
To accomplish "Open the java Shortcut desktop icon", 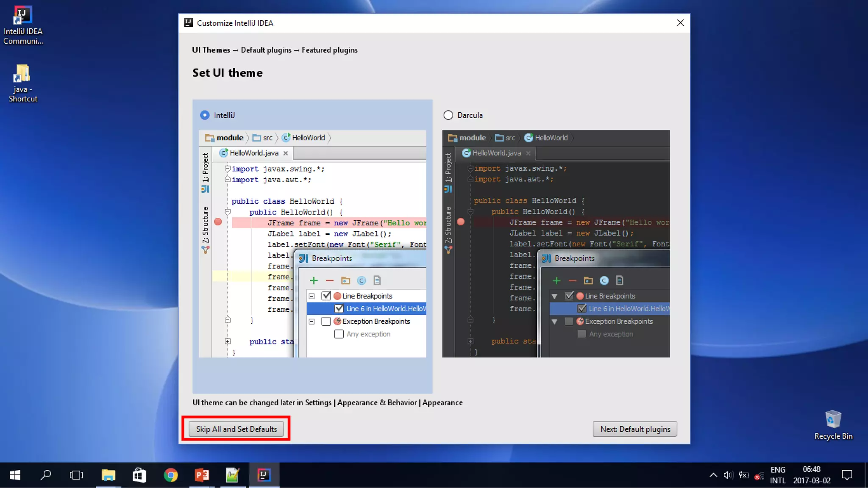I will click(22, 83).
